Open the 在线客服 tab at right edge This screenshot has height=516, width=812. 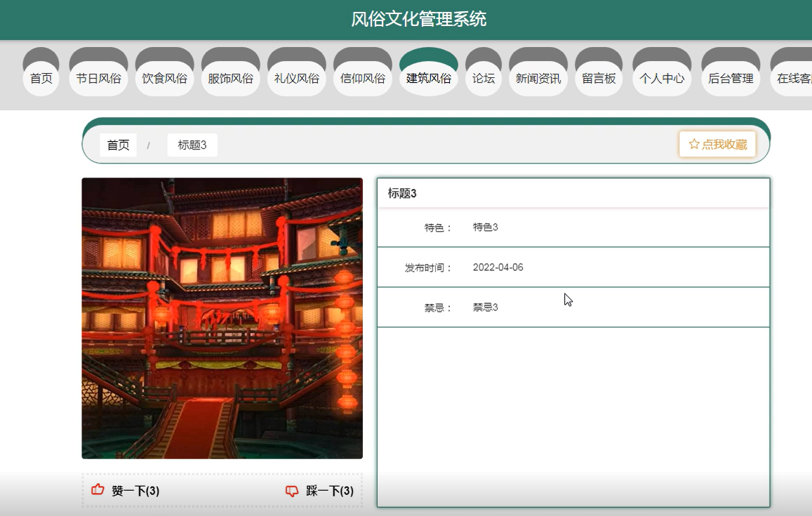792,78
